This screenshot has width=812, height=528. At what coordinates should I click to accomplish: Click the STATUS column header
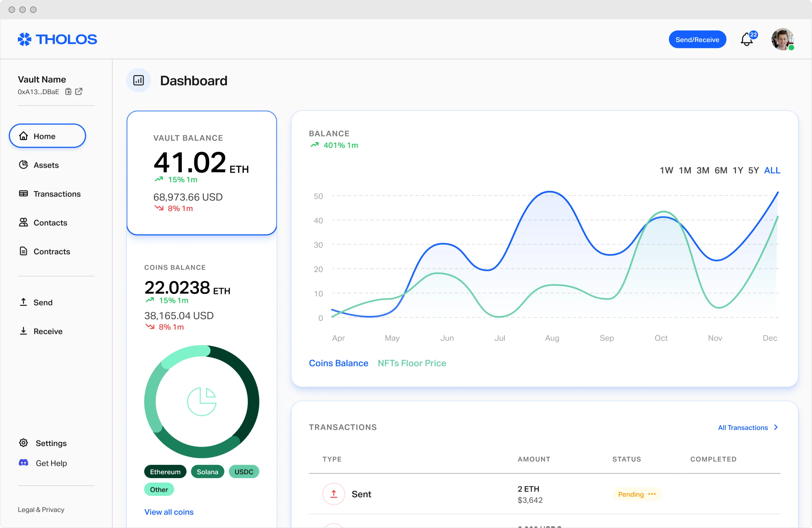pyautogui.click(x=626, y=459)
